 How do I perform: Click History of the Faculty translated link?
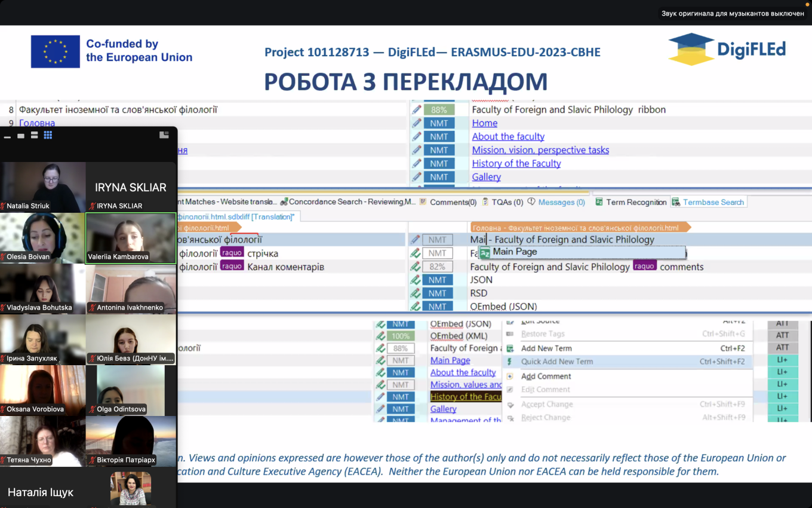[516, 163]
